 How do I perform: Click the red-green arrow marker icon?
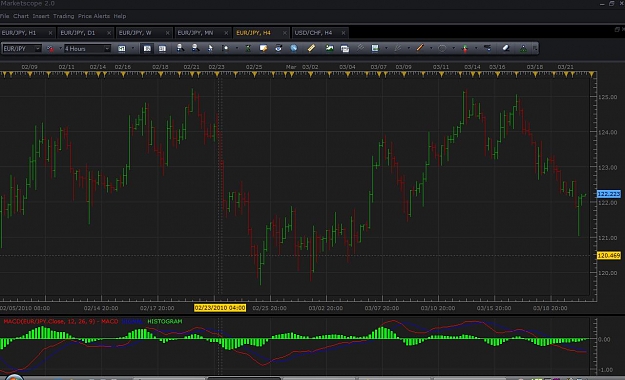point(465,48)
